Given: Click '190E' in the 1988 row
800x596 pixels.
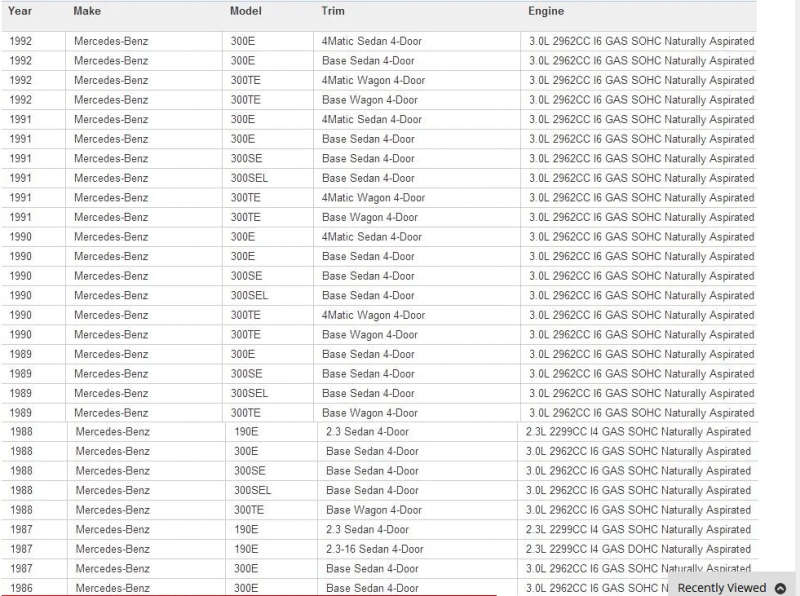Looking at the screenshot, I should coord(246,432).
